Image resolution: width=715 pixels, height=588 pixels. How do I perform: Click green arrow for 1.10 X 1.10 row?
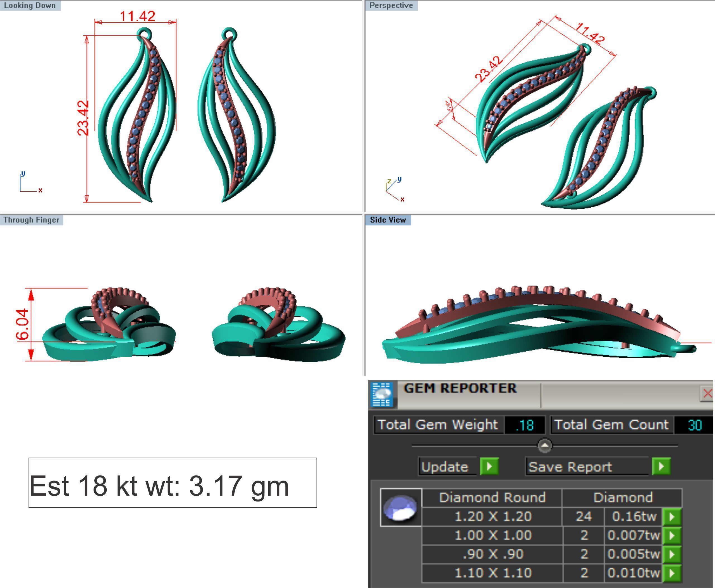click(x=672, y=573)
